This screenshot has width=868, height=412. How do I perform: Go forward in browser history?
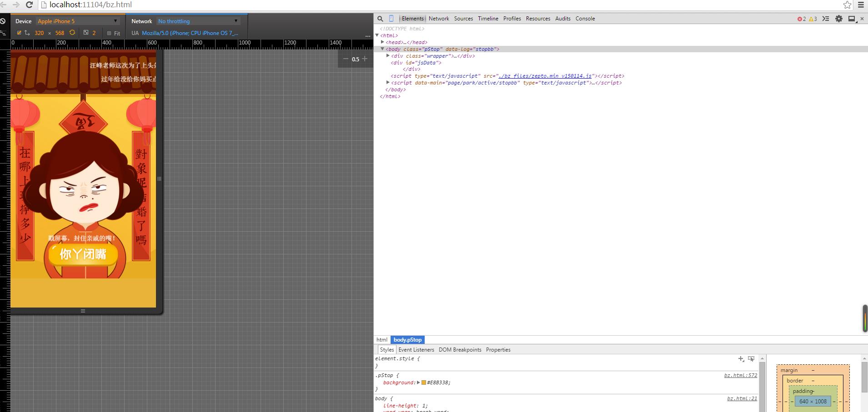(16, 5)
